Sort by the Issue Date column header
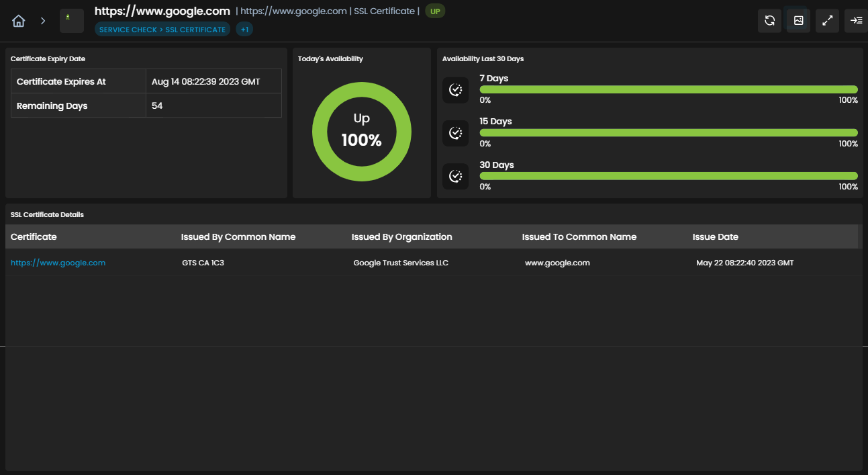Viewport: 868px width, 475px height. click(716, 236)
